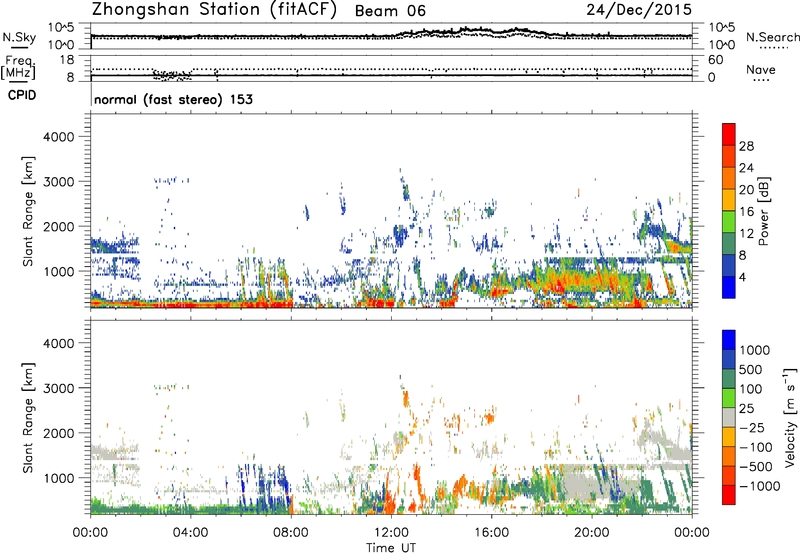Click the 'Beam 06' label
The image size is (800, 554).
(390, 11)
